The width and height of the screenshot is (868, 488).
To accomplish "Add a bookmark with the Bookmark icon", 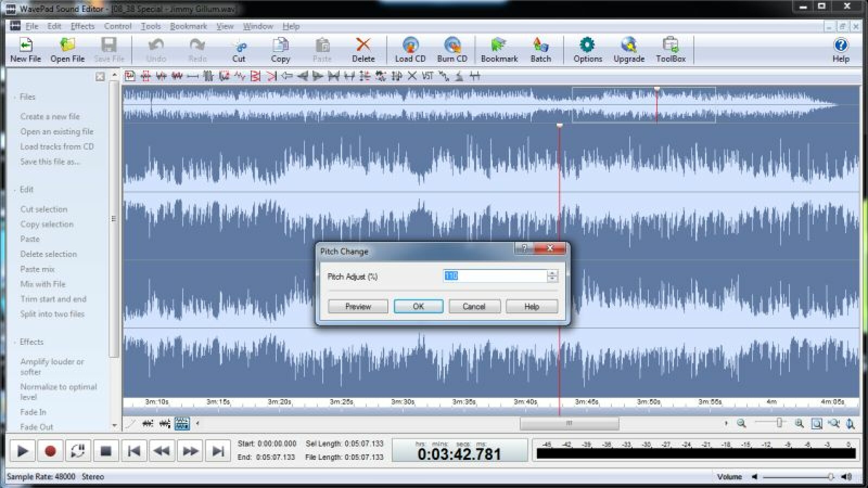I will click(499, 49).
